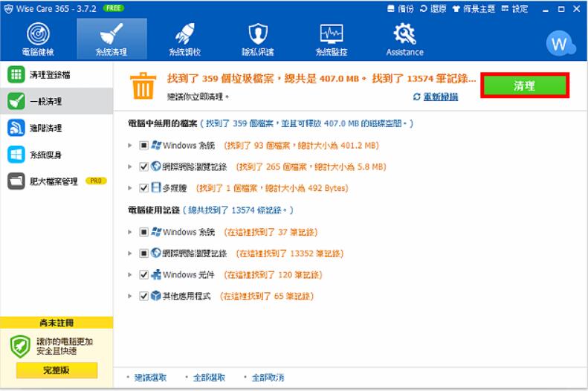Click the 全部選取 select all link
Screen dimensions: 588x391
click(209, 378)
